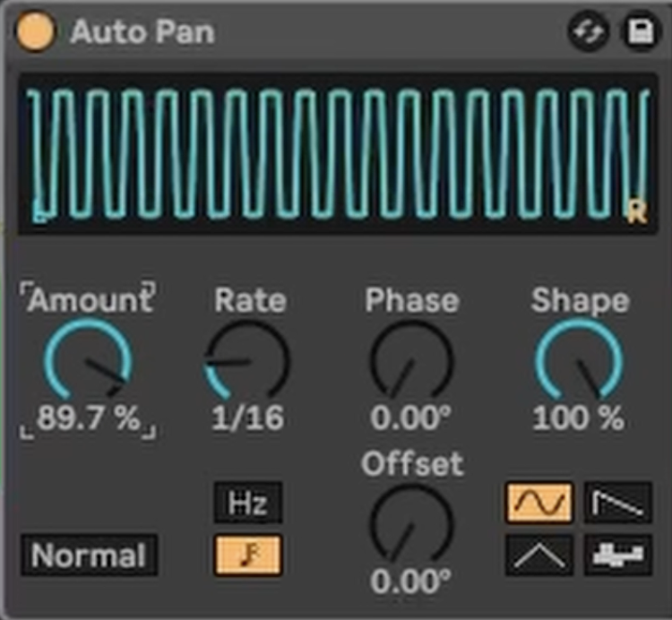Image resolution: width=672 pixels, height=620 pixels.
Task: Save preset with the disk icon
Action: click(x=640, y=33)
